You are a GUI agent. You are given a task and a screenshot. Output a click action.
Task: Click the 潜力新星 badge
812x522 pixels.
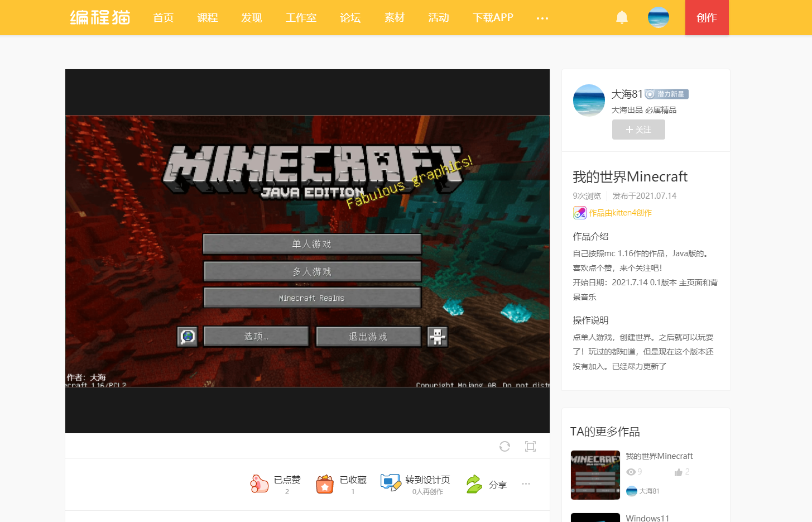[666, 94]
